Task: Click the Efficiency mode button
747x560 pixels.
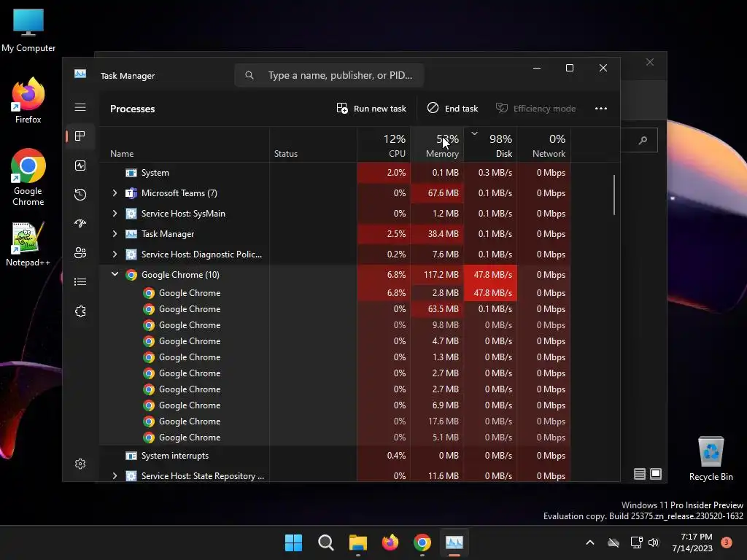Action: (536, 109)
